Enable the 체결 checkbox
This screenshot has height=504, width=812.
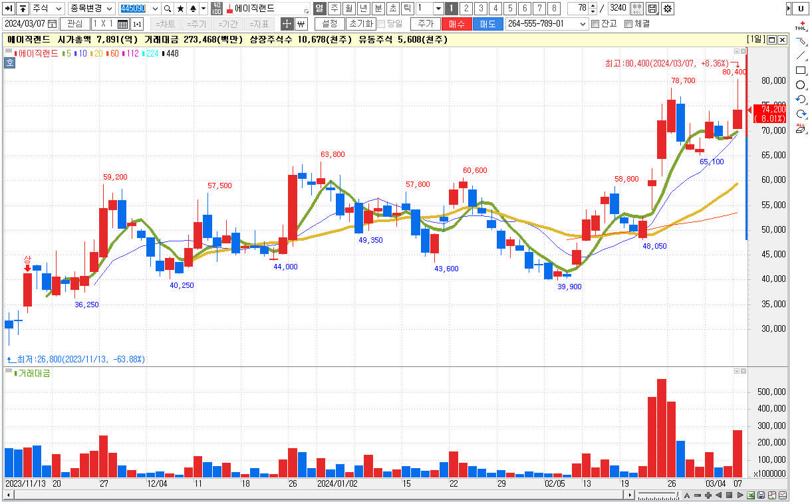[x=628, y=24]
